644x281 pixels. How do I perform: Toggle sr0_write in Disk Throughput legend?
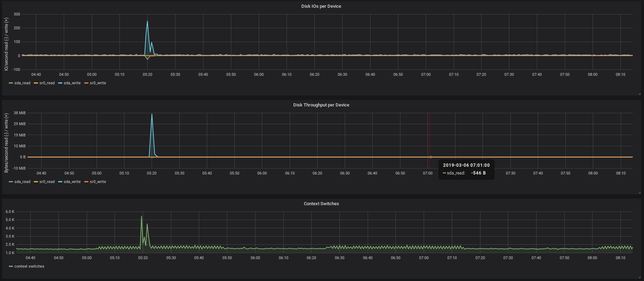click(98, 182)
